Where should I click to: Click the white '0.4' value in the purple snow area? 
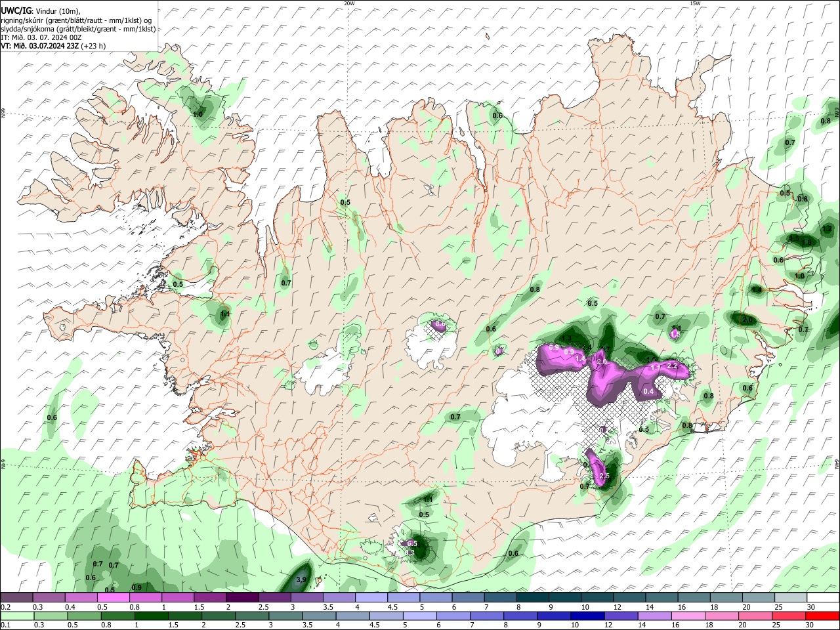coord(648,391)
